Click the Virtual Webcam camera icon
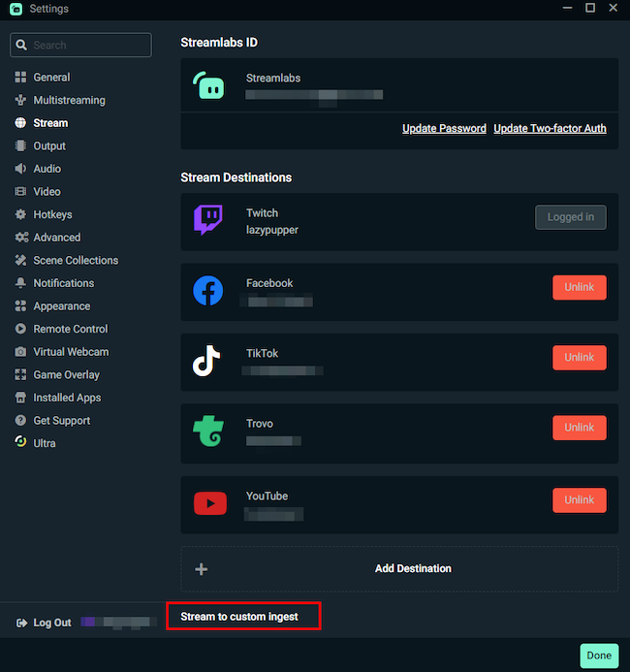The image size is (630, 672). [x=20, y=352]
